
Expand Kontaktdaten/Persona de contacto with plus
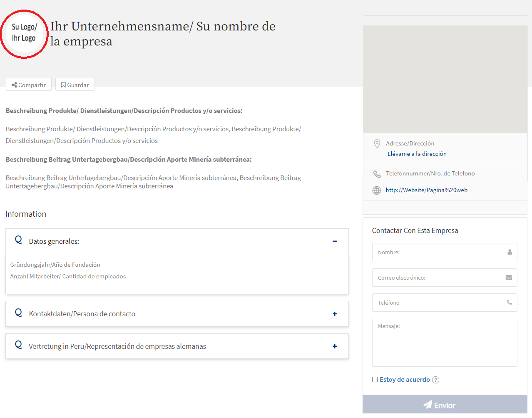click(335, 314)
